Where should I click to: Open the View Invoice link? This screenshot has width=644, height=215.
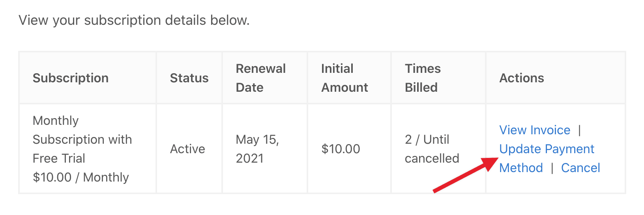[535, 130]
